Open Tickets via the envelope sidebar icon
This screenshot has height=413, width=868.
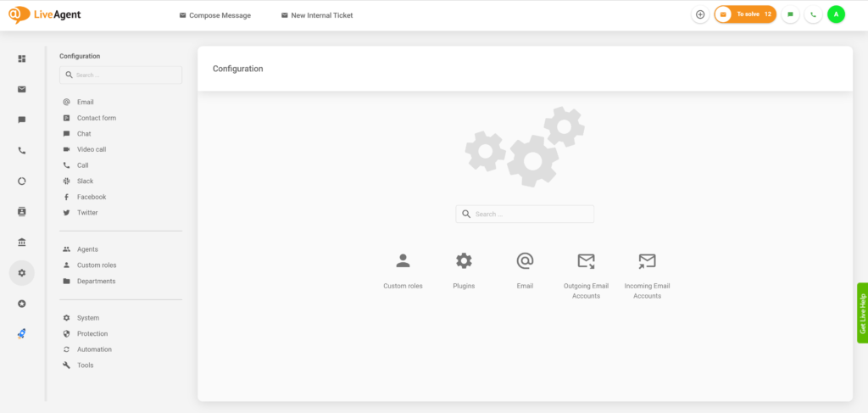pos(21,89)
